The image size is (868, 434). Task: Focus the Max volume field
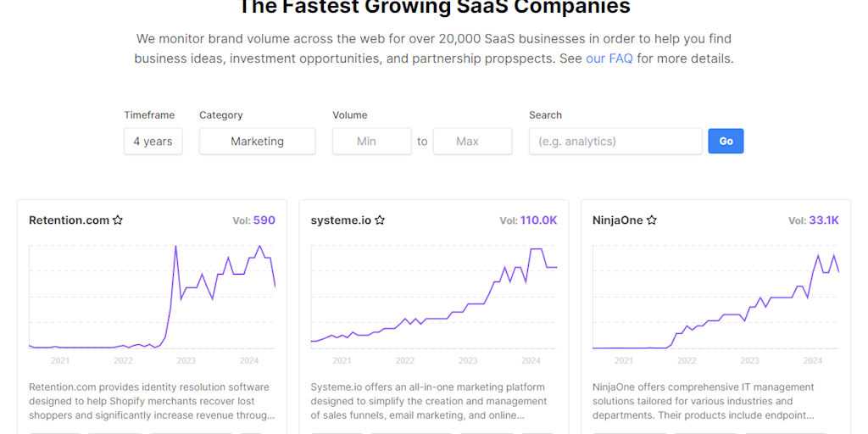[472, 142]
